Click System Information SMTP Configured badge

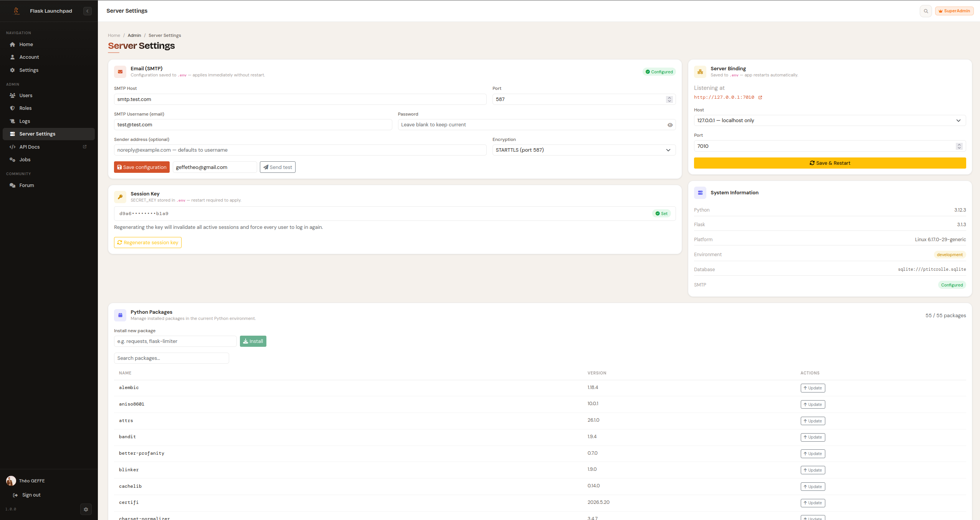tap(952, 285)
